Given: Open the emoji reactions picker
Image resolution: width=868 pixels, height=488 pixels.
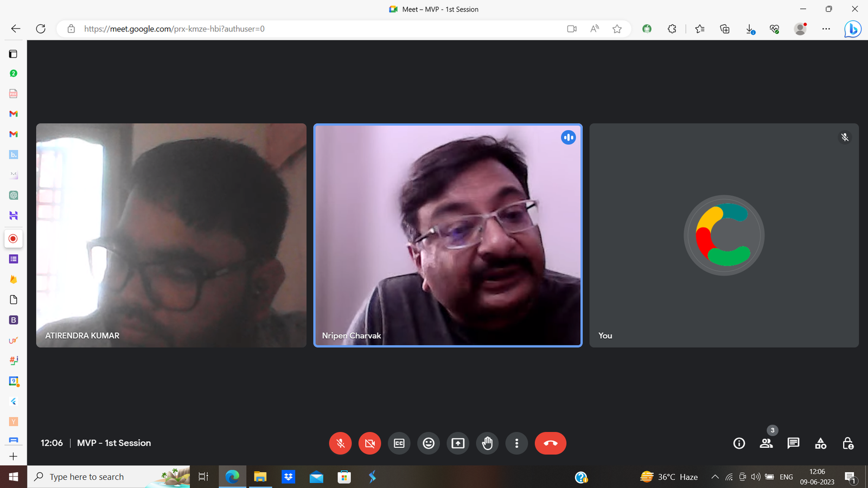Looking at the screenshot, I should [x=429, y=443].
